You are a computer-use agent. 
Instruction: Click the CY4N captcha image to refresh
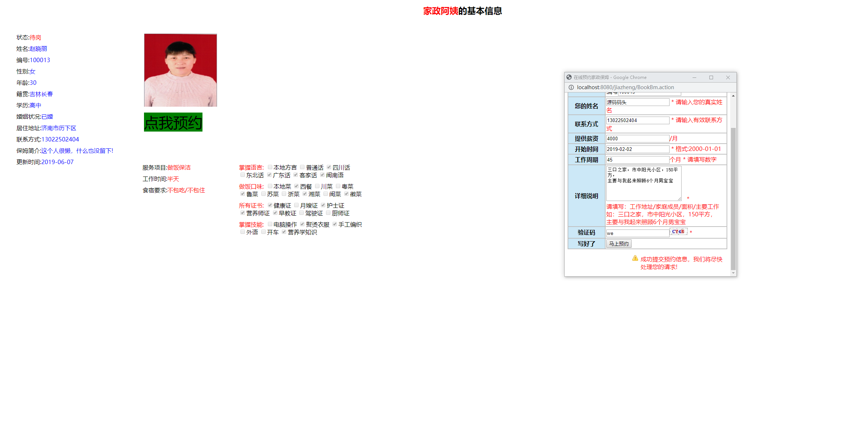[x=678, y=231]
